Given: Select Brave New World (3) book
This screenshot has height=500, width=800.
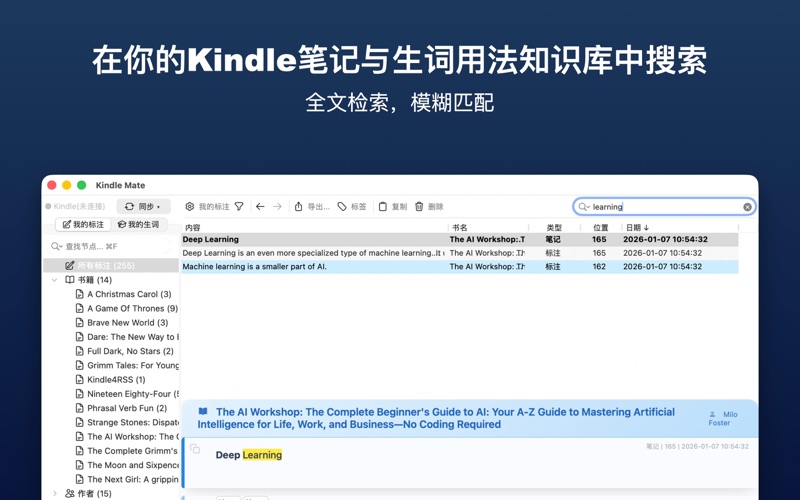Looking at the screenshot, I should click(x=128, y=322).
